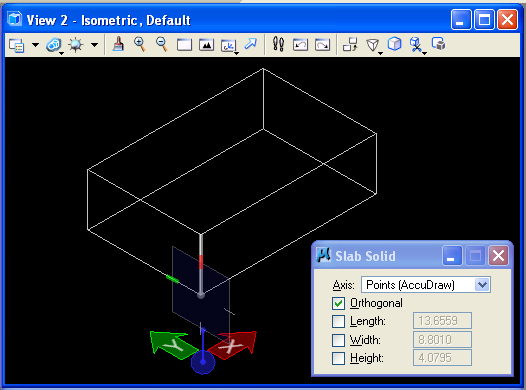
Task: Select the Zoom Out magnifier
Action: [162, 44]
